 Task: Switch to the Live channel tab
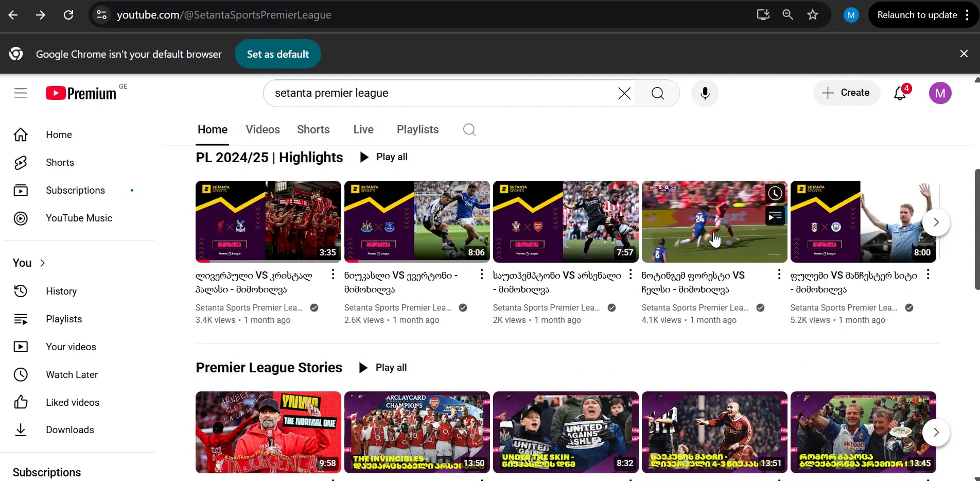(363, 130)
